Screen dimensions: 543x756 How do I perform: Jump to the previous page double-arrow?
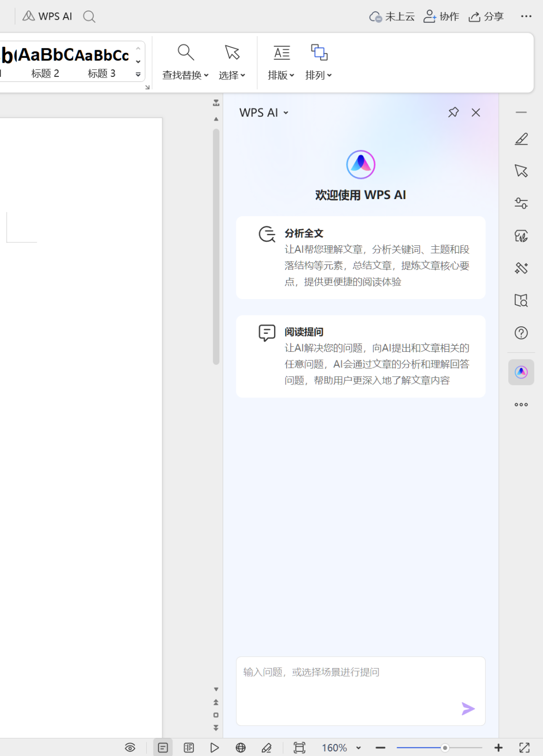click(216, 702)
